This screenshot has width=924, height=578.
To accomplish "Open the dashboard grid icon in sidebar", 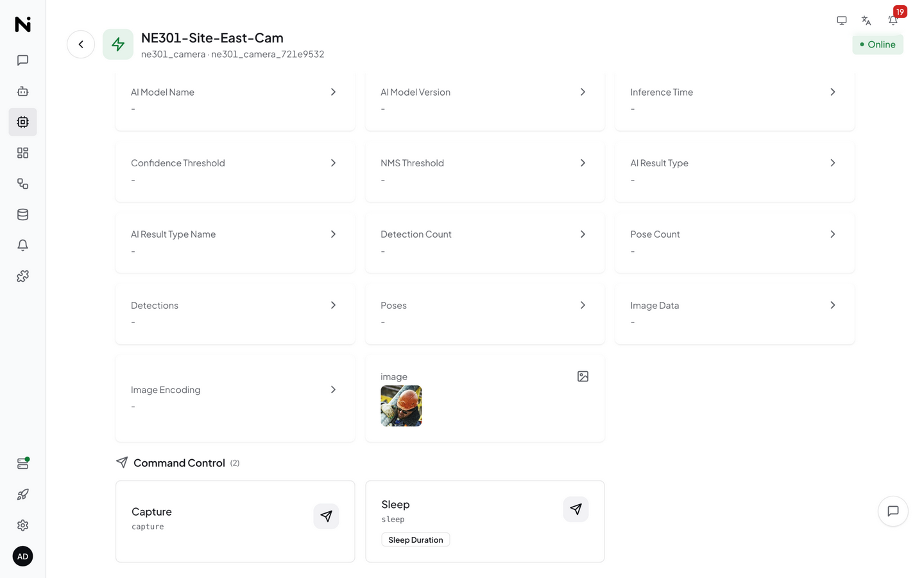I will (22, 153).
